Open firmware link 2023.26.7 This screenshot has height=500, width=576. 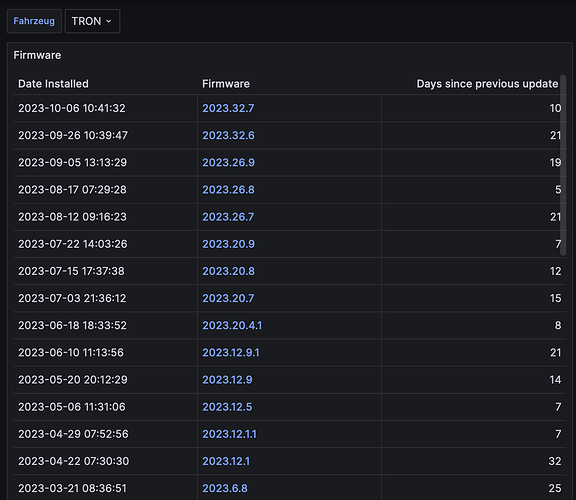point(228,217)
